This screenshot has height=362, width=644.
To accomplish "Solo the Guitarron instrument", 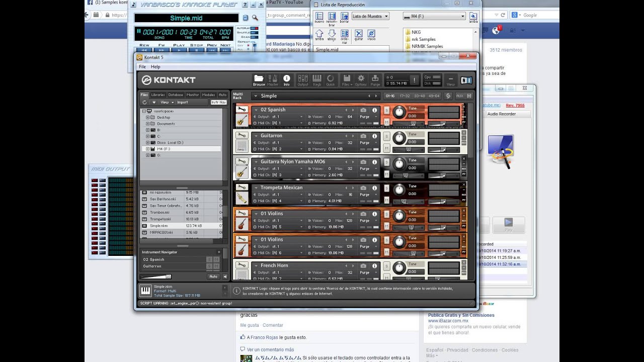I will (386, 136).
